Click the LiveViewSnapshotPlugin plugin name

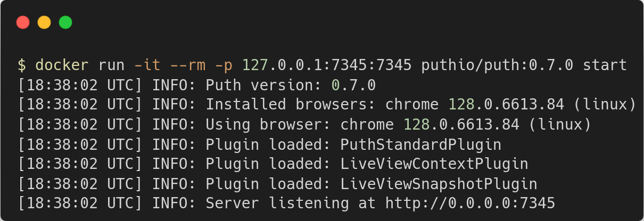[439, 183]
